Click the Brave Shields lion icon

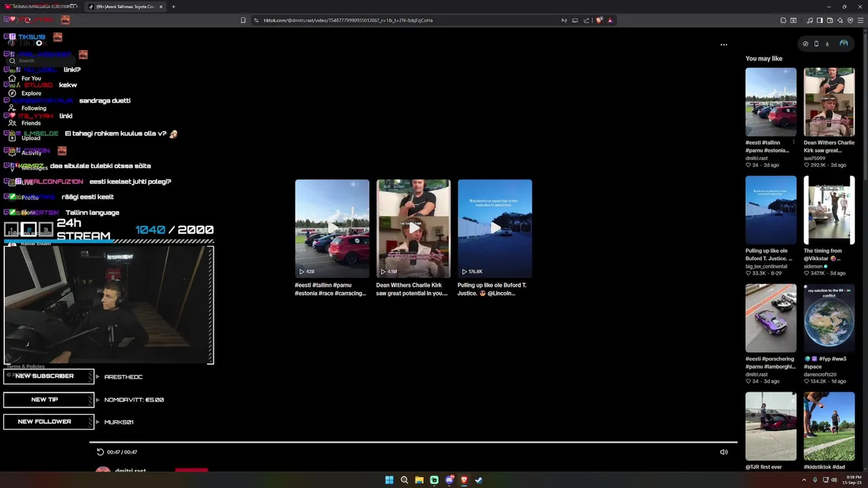pyautogui.click(x=599, y=20)
